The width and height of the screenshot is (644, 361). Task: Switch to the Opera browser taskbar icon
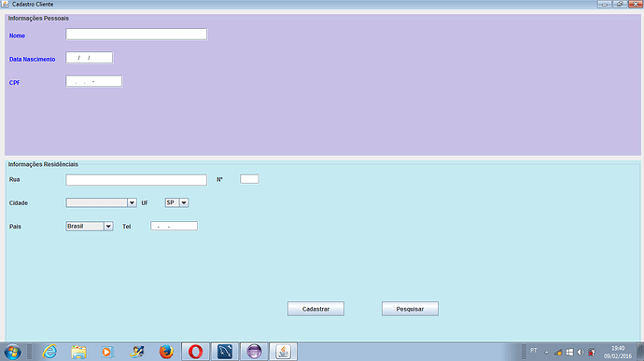(x=195, y=352)
